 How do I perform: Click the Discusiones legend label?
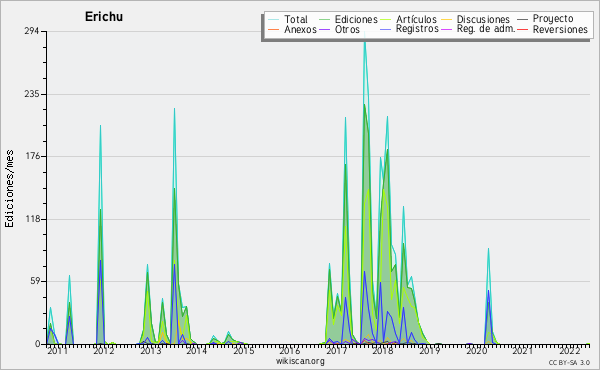point(483,19)
